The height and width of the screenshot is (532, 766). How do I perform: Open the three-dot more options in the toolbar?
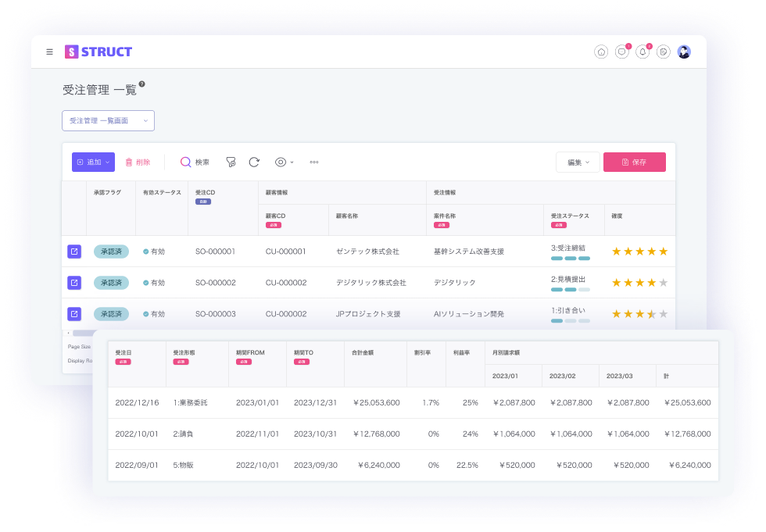coord(314,162)
